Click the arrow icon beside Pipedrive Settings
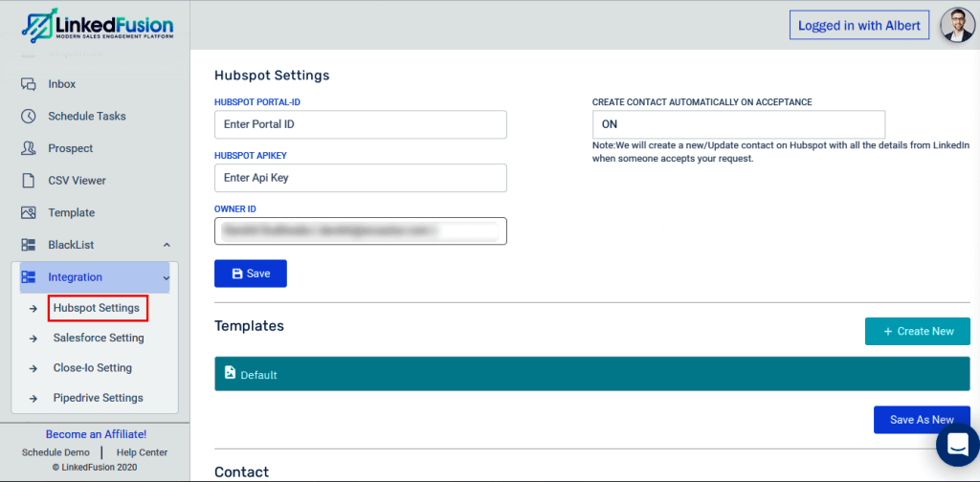The height and width of the screenshot is (482, 980). (33, 399)
